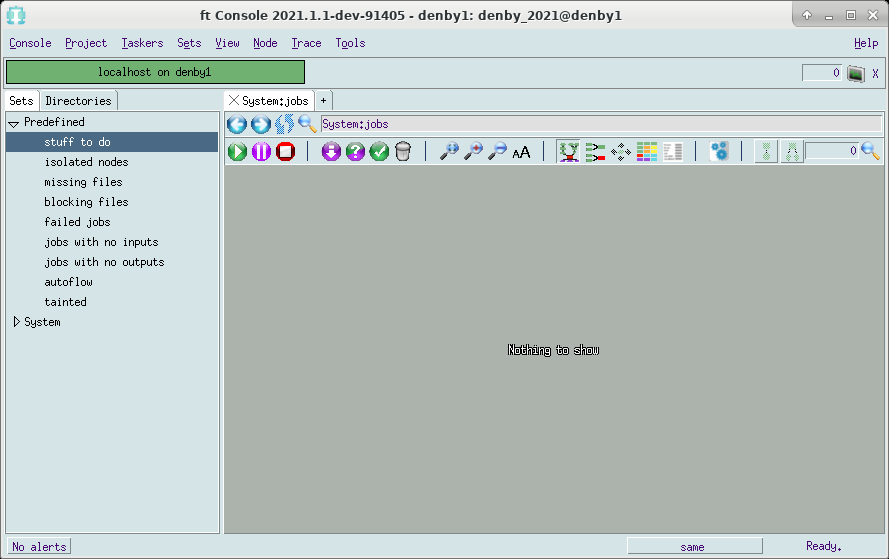Image resolution: width=889 pixels, height=559 pixels.
Task: Click the green checkmark icon
Action: [x=379, y=152]
